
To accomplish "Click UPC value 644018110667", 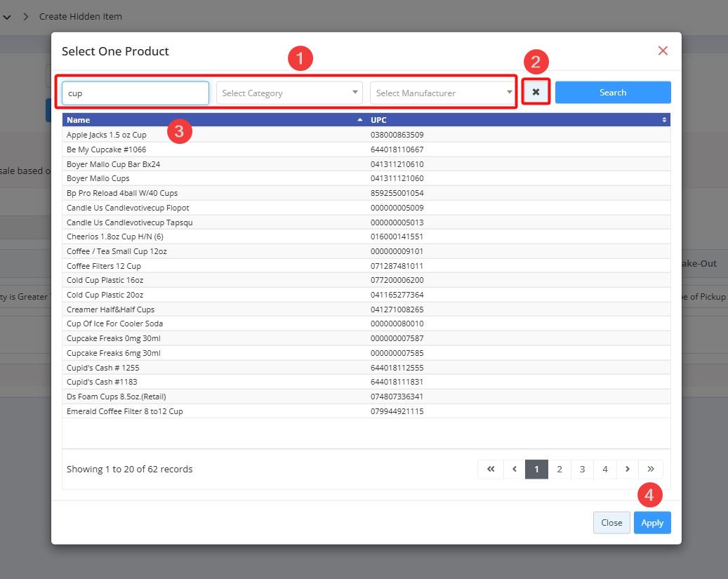I will (x=397, y=149).
